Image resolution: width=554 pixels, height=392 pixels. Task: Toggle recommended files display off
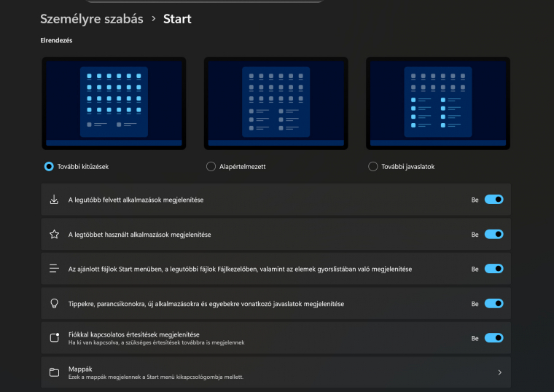pyautogui.click(x=493, y=269)
